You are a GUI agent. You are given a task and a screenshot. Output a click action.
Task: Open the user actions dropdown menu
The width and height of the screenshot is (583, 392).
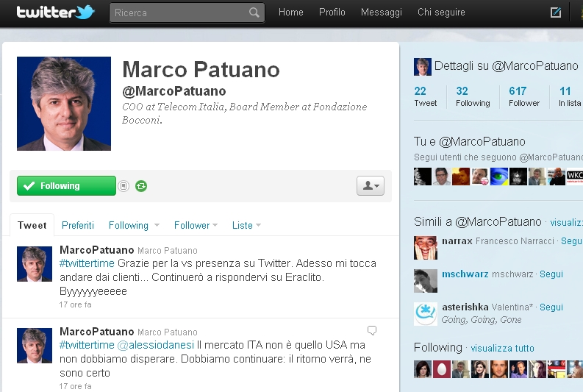tap(371, 185)
